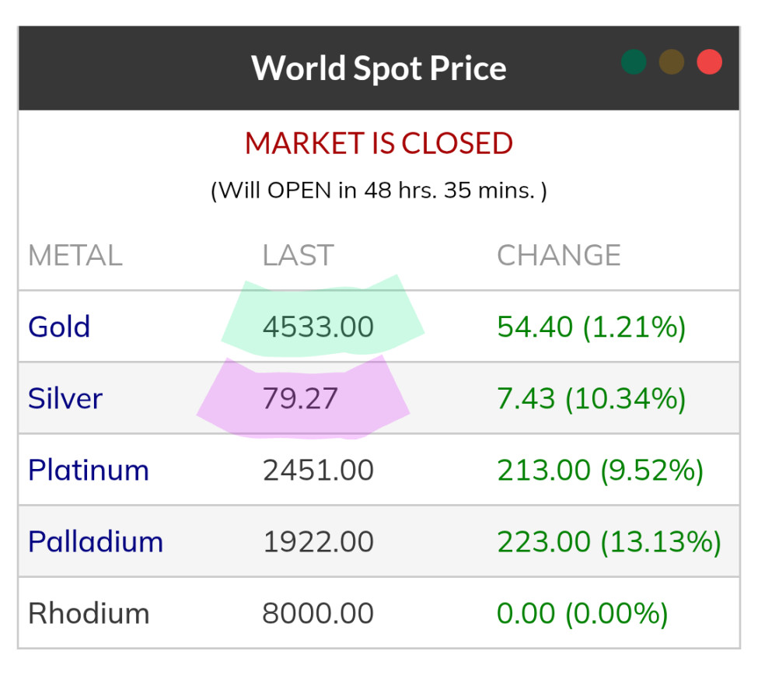Image resolution: width=758 pixels, height=700 pixels.
Task: Click Gold's change value 54.40 (1.21%)
Action: pos(591,327)
